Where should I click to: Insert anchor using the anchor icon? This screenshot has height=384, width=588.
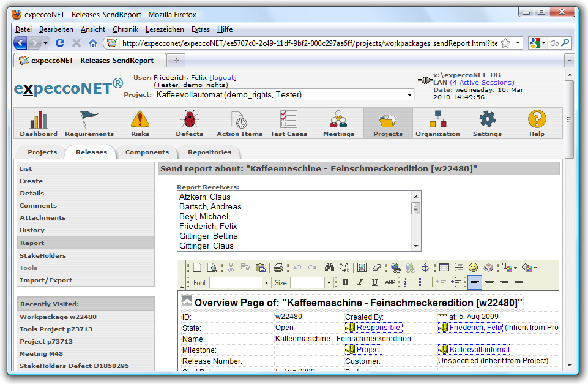[x=425, y=268]
